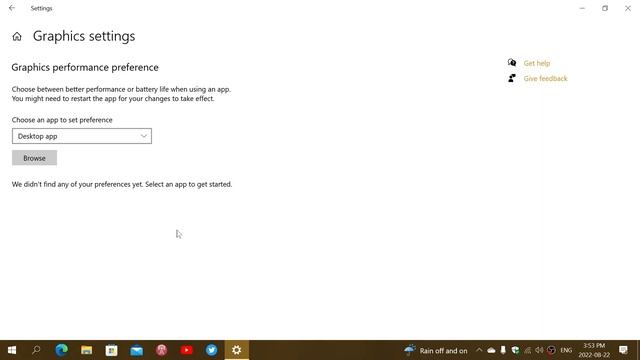The height and width of the screenshot is (360, 640).
Task: Click the 'Graphics settings' page title
Action: pyautogui.click(x=84, y=36)
